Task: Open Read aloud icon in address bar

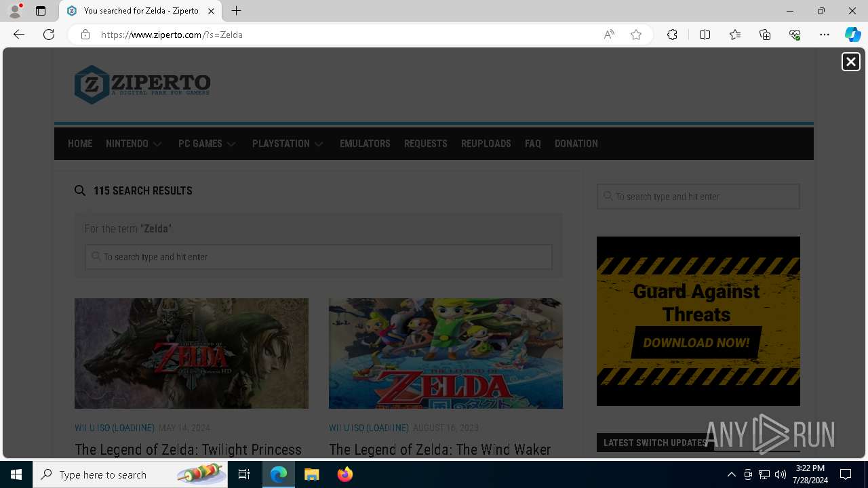Action: click(x=609, y=35)
